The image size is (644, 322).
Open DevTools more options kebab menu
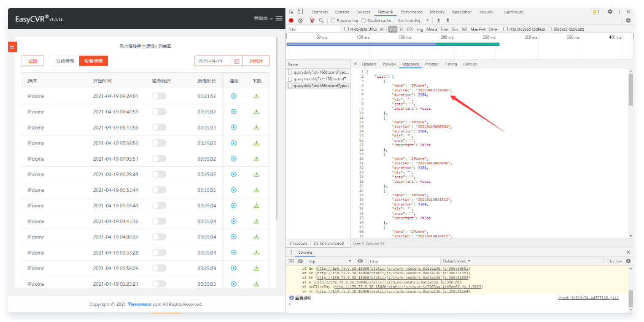click(x=619, y=12)
